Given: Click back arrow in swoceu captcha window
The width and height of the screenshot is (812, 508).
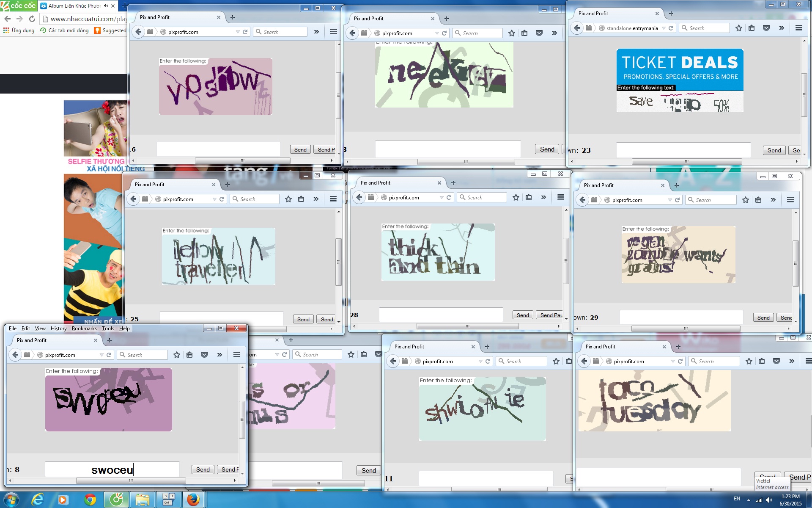Looking at the screenshot, I should (16, 355).
